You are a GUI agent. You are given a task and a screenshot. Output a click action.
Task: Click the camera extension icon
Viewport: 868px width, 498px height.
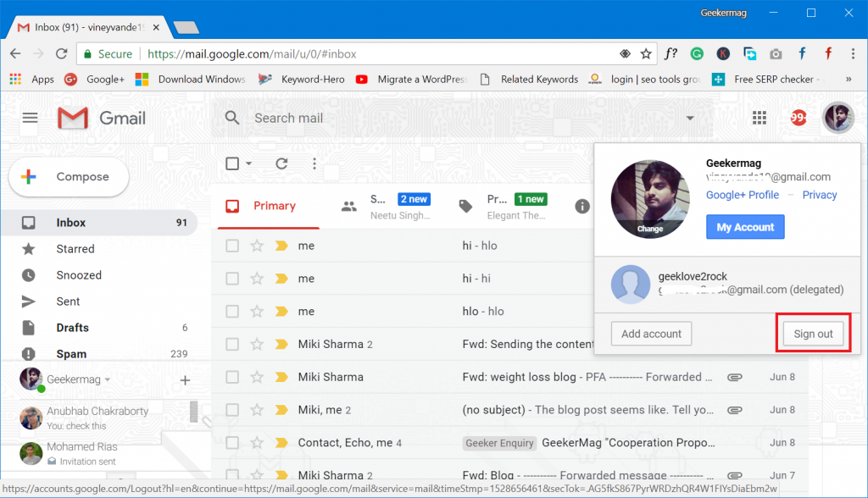point(776,53)
